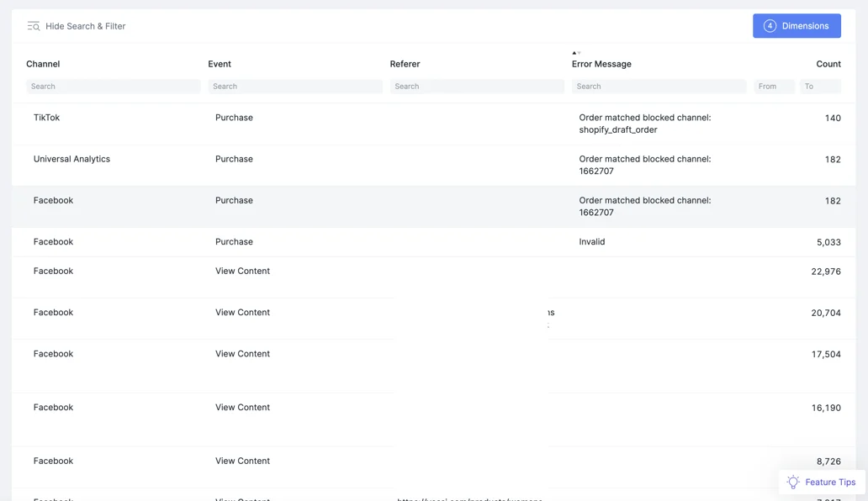The width and height of the screenshot is (868, 501).
Task: Click the circled 4 icon in Dimensions
Action: [770, 26]
